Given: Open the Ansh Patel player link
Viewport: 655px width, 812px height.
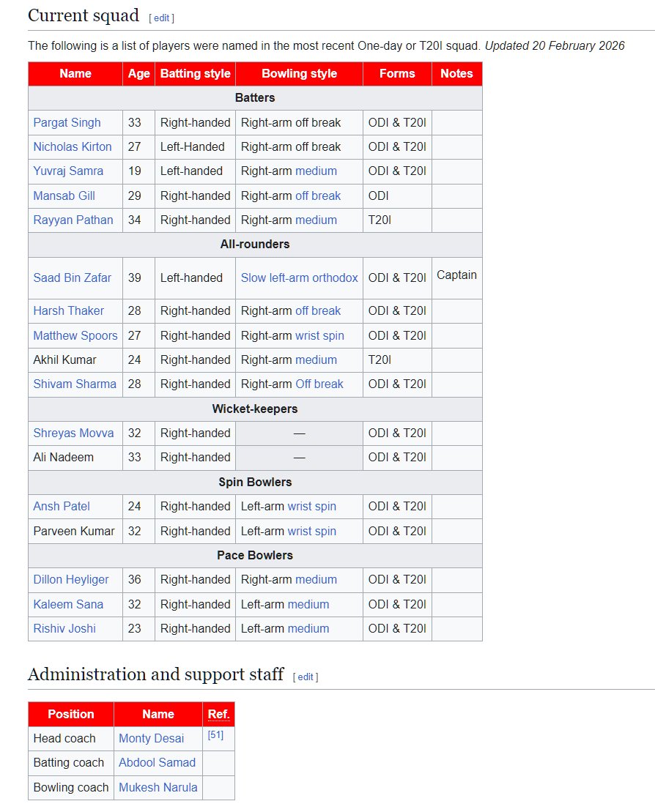Looking at the screenshot, I should tap(62, 507).
